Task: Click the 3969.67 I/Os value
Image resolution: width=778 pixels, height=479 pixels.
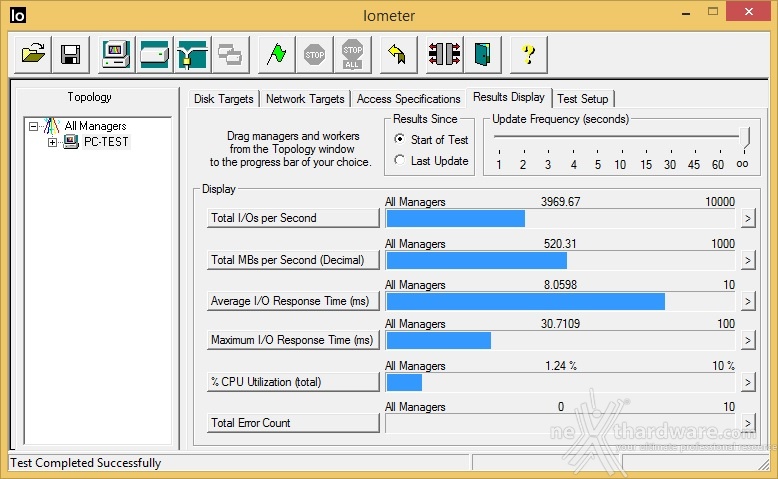Action: (560, 202)
